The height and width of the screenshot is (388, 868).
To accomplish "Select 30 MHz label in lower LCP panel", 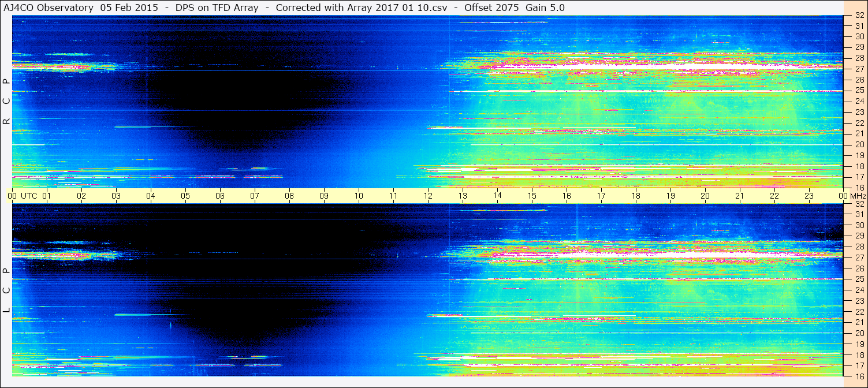I will click(859, 225).
